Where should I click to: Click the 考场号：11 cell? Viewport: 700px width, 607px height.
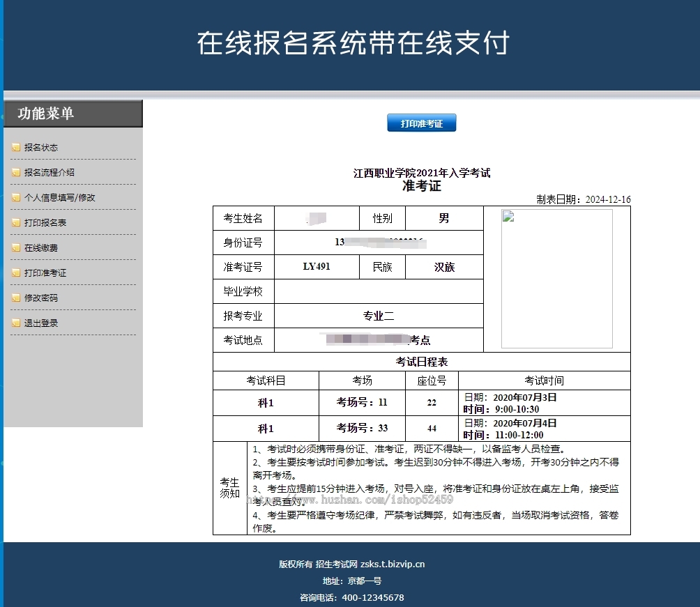(x=362, y=402)
